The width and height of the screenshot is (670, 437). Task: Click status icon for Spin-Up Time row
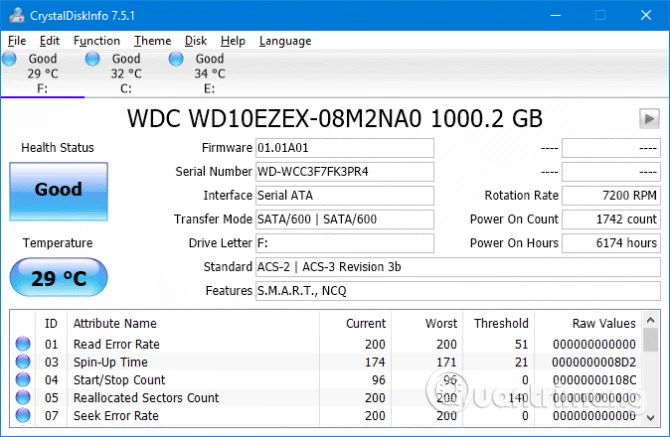pos(23,362)
